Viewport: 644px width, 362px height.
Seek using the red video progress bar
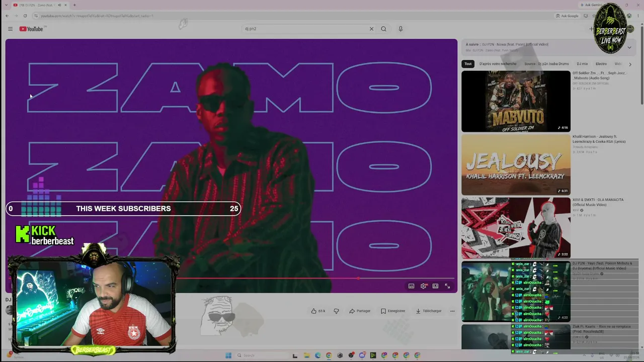point(231,278)
